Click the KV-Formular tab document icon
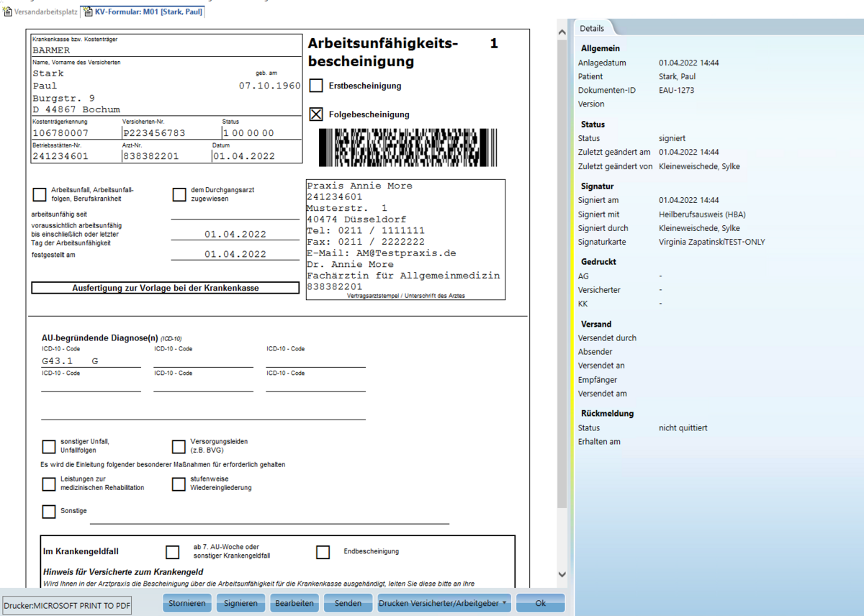This screenshot has height=616, width=864. coord(87,12)
